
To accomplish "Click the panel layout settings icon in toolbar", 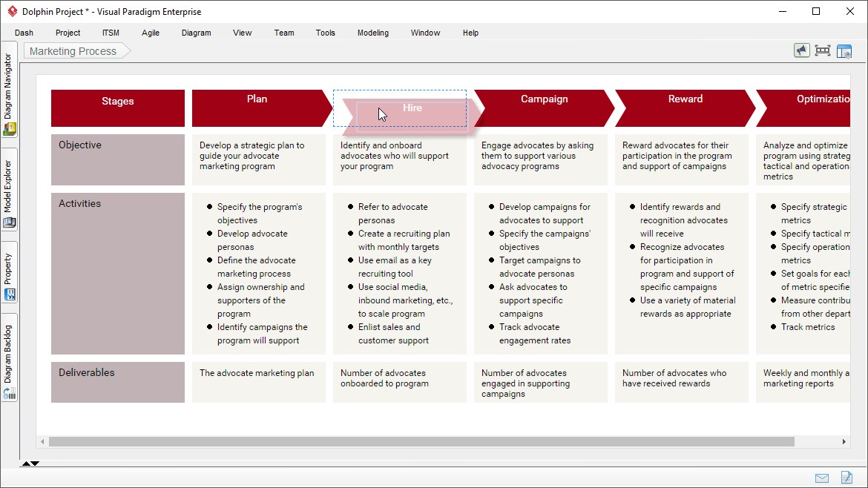I will pos(844,51).
